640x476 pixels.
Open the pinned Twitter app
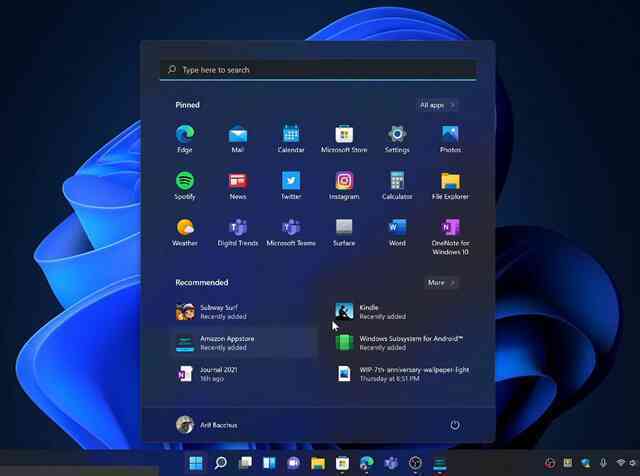click(x=291, y=186)
